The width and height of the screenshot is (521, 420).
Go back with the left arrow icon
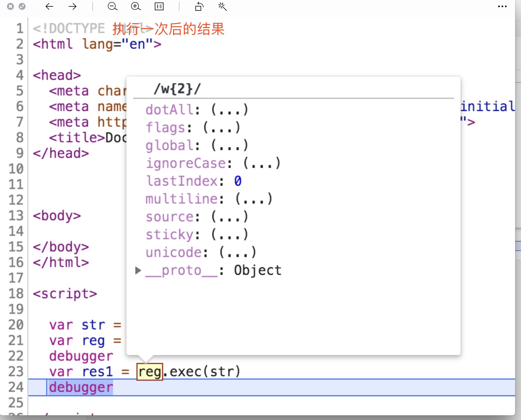coord(49,6)
